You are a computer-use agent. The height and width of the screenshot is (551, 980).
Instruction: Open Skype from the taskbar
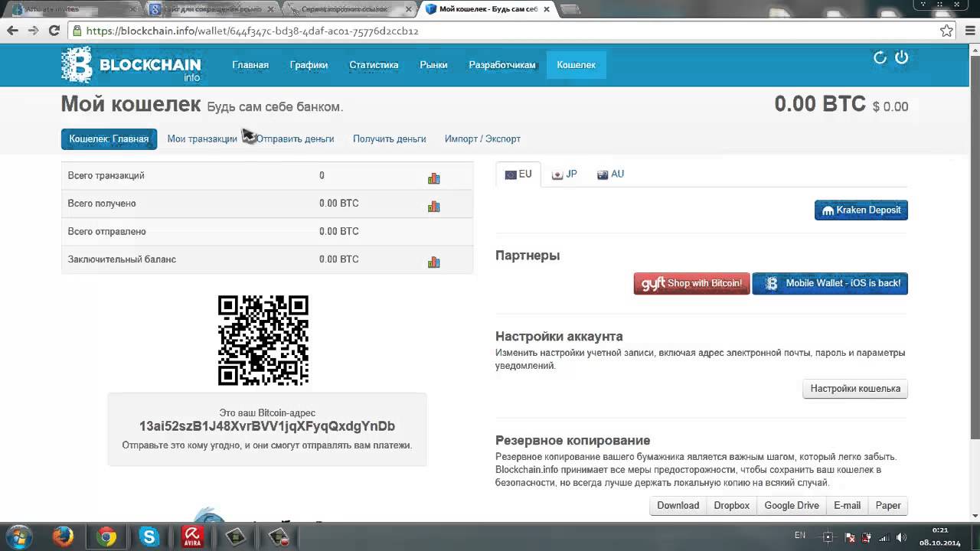[149, 536]
